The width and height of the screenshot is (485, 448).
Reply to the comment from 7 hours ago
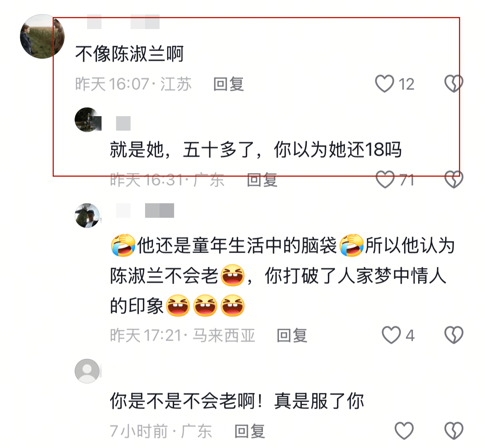point(250,431)
